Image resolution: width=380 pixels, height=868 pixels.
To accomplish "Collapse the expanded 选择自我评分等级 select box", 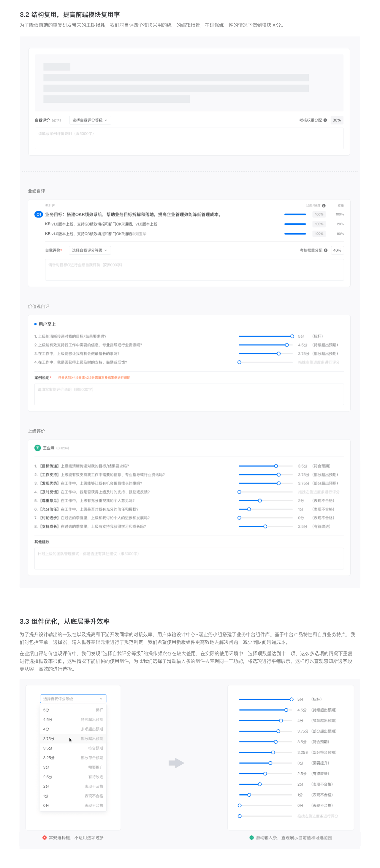I will [x=73, y=699].
